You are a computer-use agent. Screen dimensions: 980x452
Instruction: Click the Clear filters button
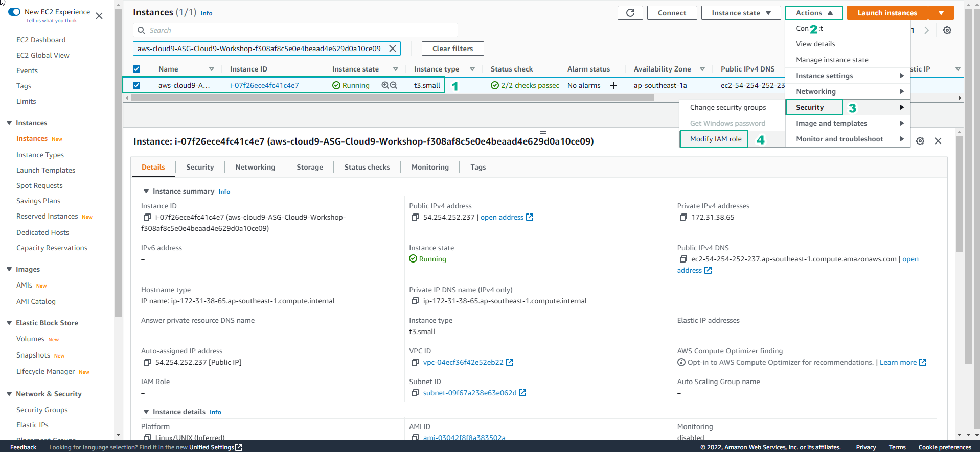(452, 49)
